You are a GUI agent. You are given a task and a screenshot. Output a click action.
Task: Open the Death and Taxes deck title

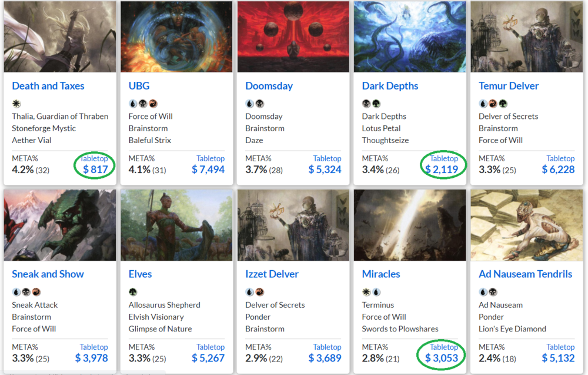point(48,86)
